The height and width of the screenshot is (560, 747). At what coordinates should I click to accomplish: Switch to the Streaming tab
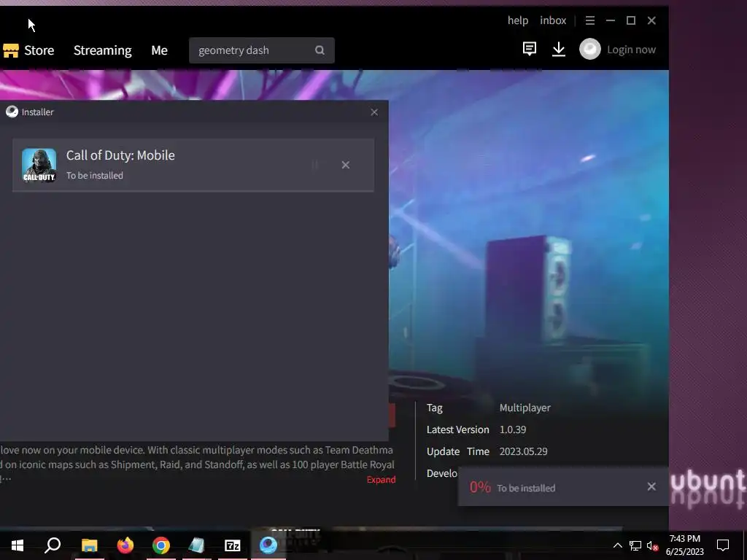point(102,50)
